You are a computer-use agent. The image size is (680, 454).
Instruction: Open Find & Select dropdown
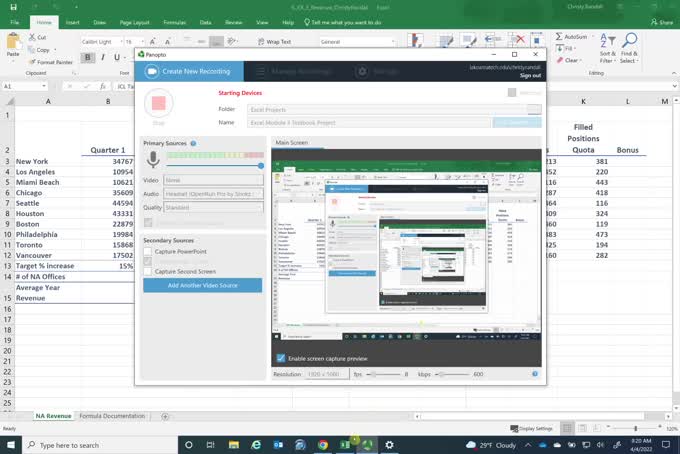(x=629, y=48)
